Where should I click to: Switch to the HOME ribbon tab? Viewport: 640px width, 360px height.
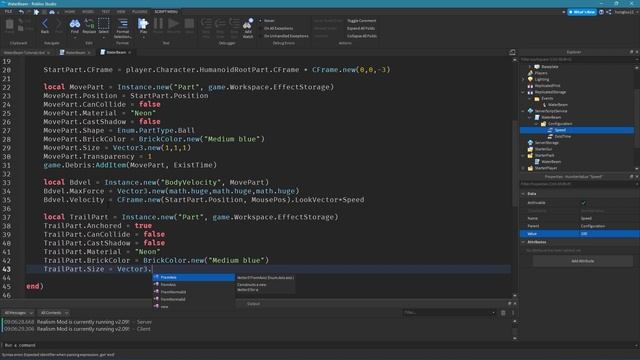pos(70,12)
